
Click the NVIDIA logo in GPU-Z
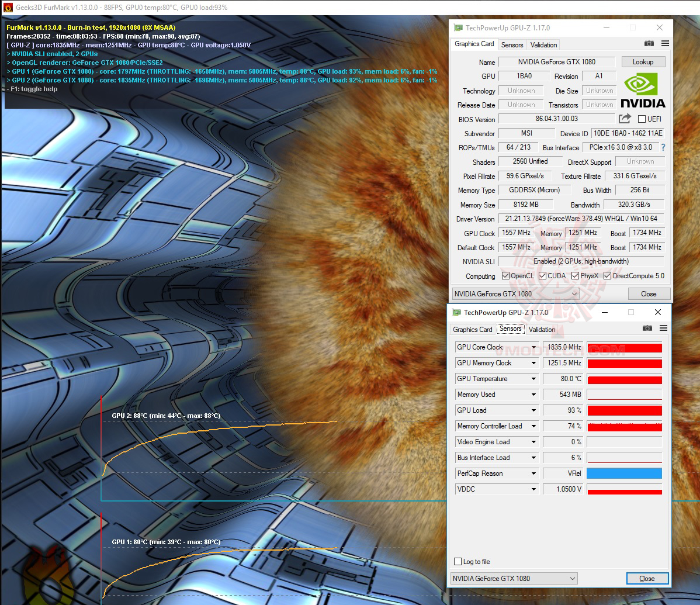pyautogui.click(x=643, y=91)
